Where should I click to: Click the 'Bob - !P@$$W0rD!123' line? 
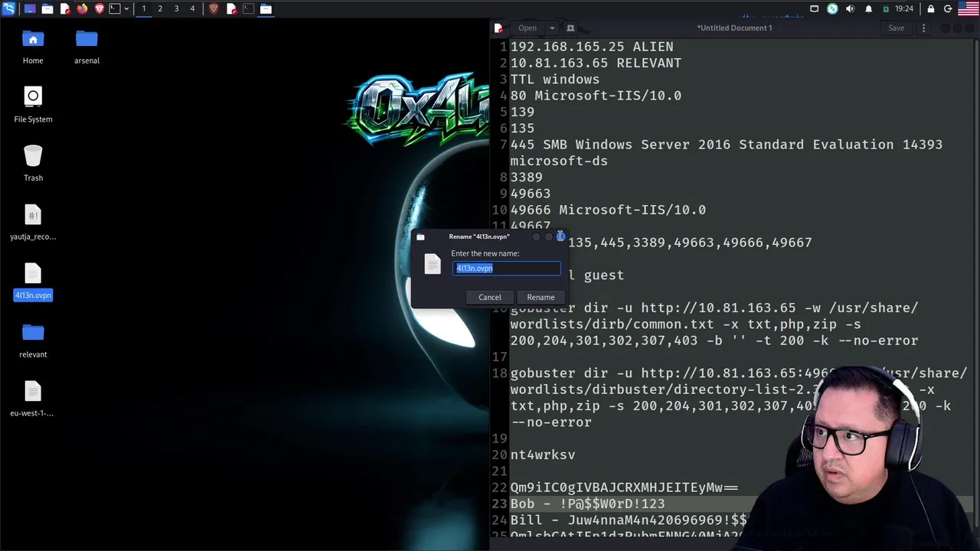[587, 504]
